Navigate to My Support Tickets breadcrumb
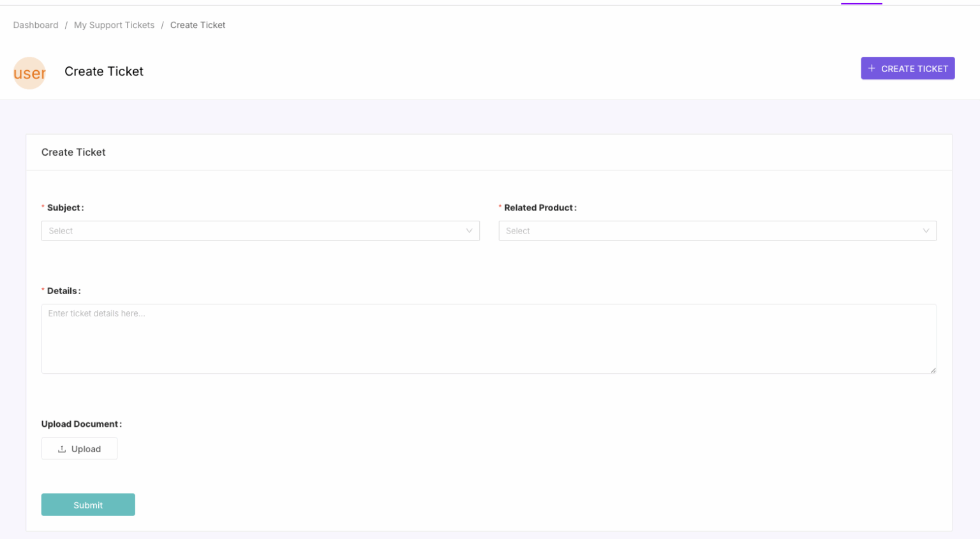The image size is (980, 539). [114, 25]
